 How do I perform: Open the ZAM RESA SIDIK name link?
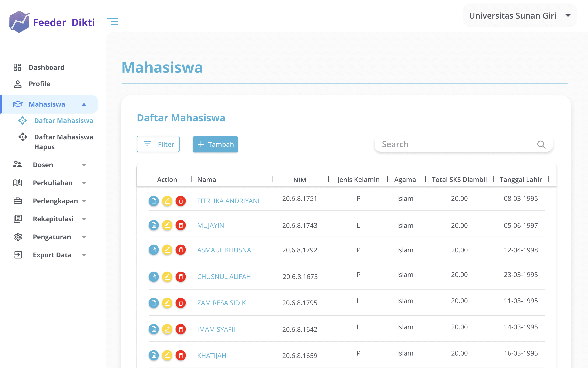click(221, 303)
